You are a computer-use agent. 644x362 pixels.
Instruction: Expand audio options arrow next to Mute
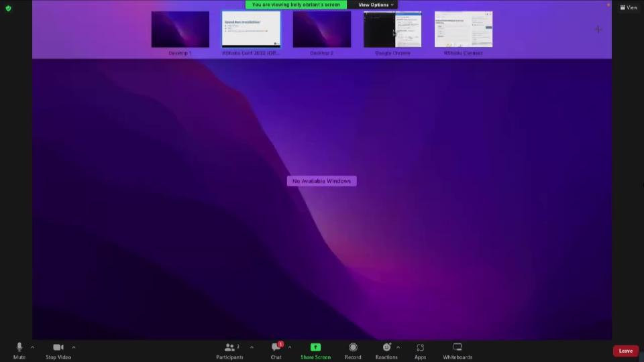click(32, 347)
